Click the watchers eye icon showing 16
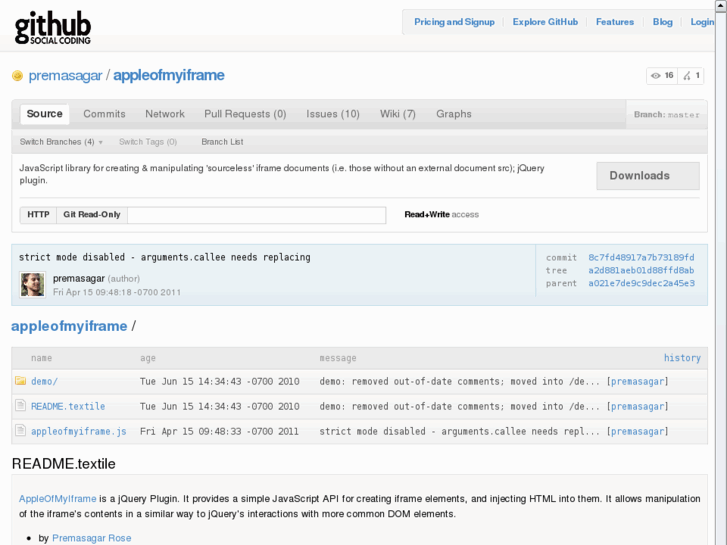 click(x=663, y=76)
